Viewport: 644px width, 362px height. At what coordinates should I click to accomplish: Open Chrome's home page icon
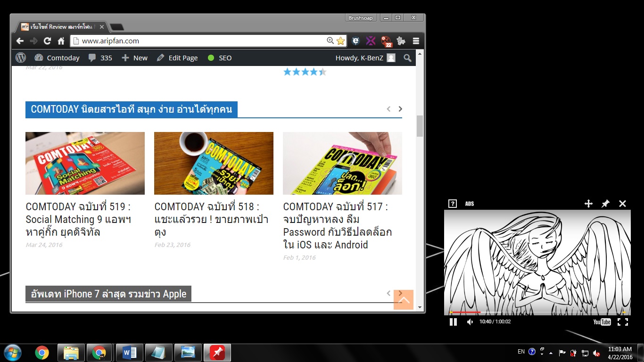click(61, 41)
